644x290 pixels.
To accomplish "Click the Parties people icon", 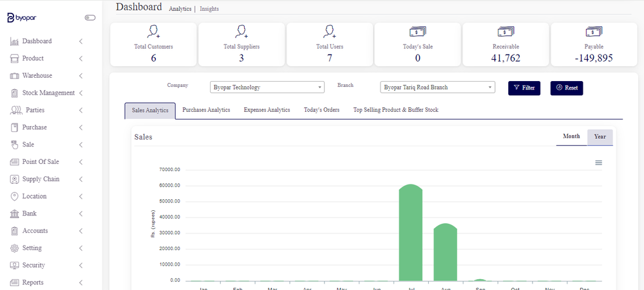I will click(x=15, y=111).
